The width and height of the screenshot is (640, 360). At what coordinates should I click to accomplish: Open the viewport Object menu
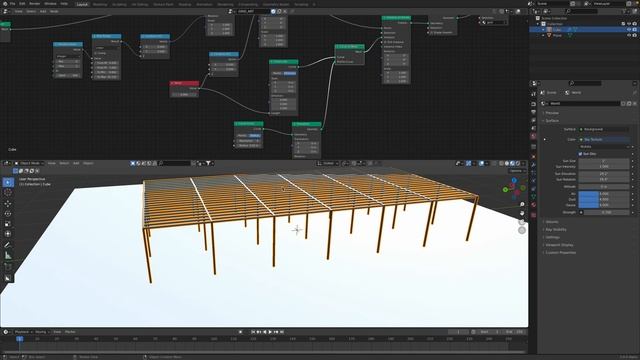point(88,163)
